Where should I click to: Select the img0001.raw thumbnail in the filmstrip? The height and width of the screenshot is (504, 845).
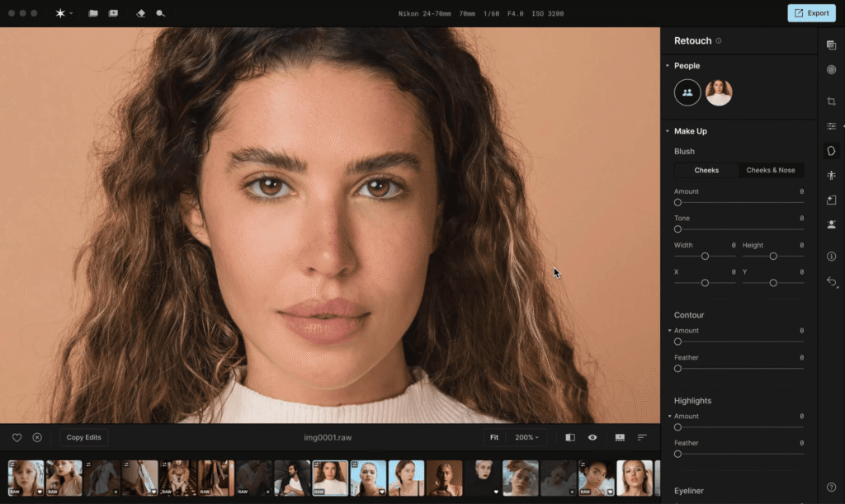point(330,478)
